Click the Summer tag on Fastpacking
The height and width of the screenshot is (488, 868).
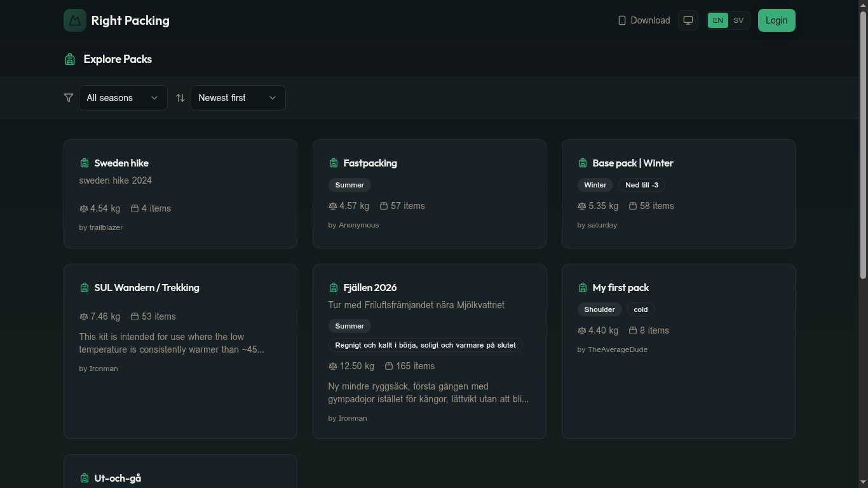pos(349,185)
